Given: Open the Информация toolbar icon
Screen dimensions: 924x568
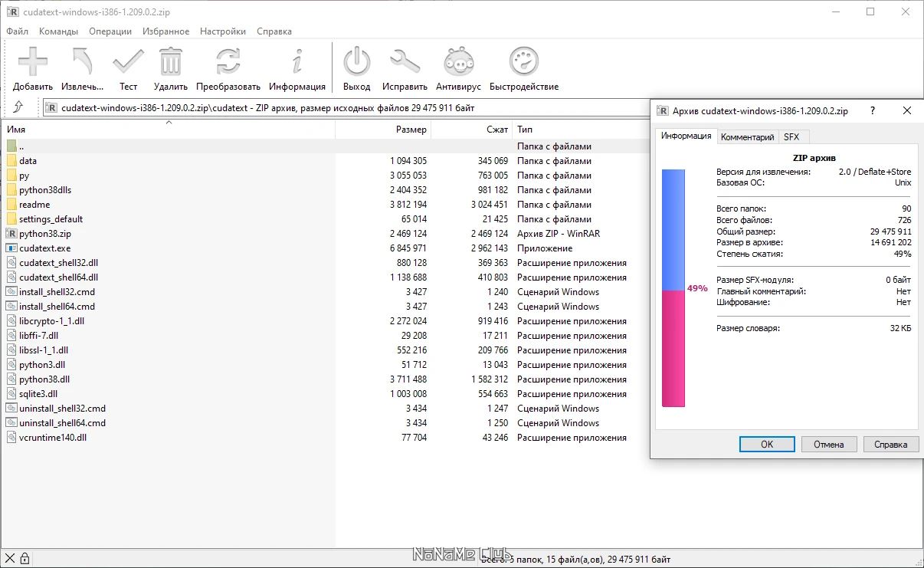Looking at the screenshot, I should coord(297,61).
